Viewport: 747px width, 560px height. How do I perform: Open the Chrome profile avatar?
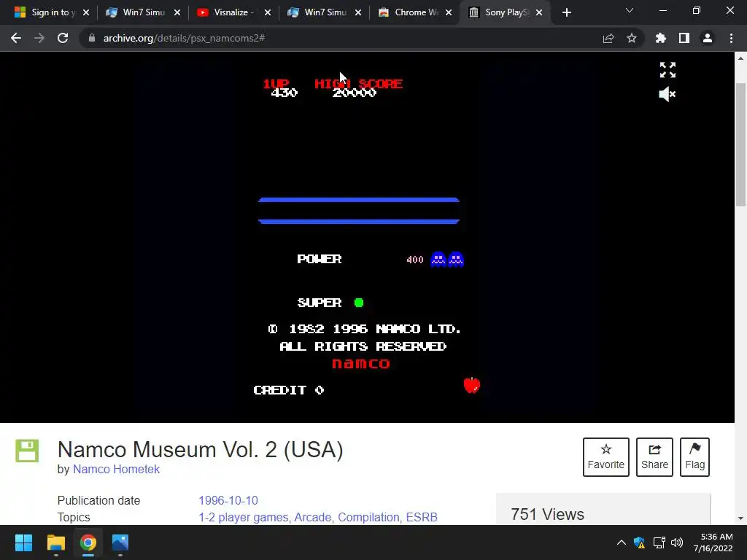coord(708,38)
